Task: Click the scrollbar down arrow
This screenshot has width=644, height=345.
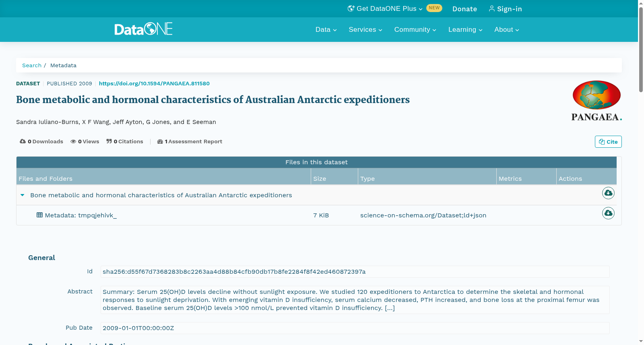Action: point(641,341)
